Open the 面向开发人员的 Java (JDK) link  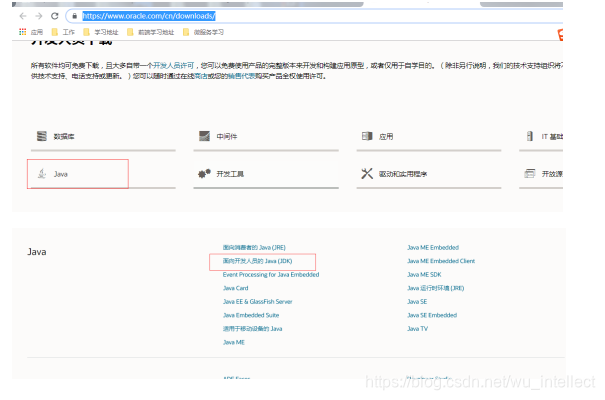(x=257, y=261)
